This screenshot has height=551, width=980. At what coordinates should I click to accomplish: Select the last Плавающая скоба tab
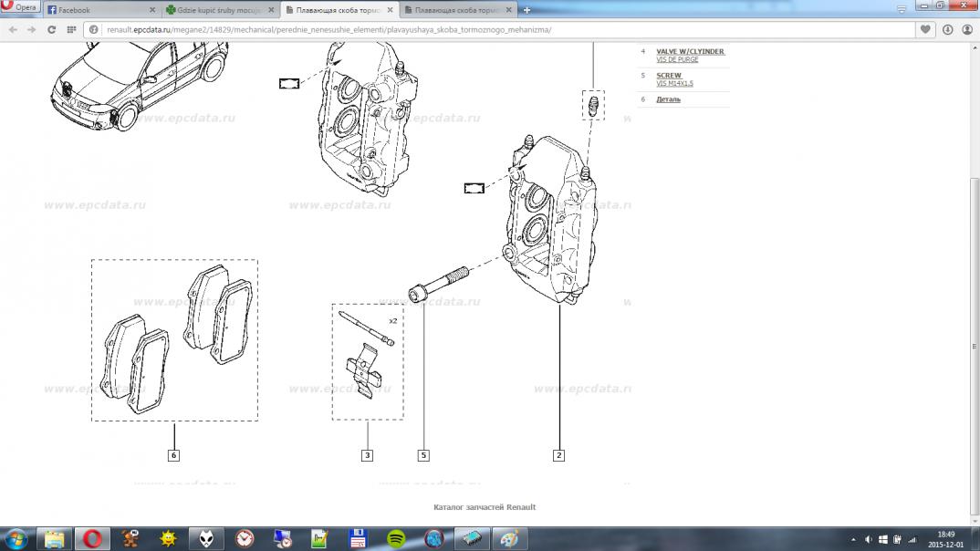[x=458, y=10]
